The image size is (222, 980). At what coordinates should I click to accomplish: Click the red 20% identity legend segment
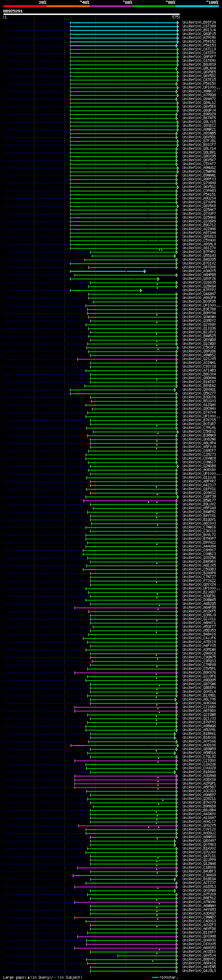[x=25, y=6]
